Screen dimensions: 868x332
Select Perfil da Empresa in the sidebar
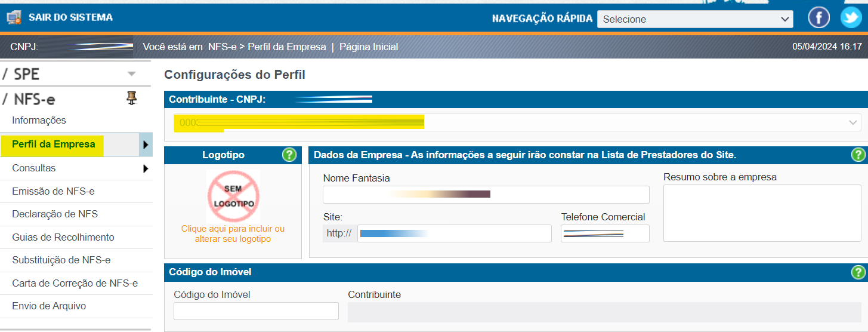[53, 145]
